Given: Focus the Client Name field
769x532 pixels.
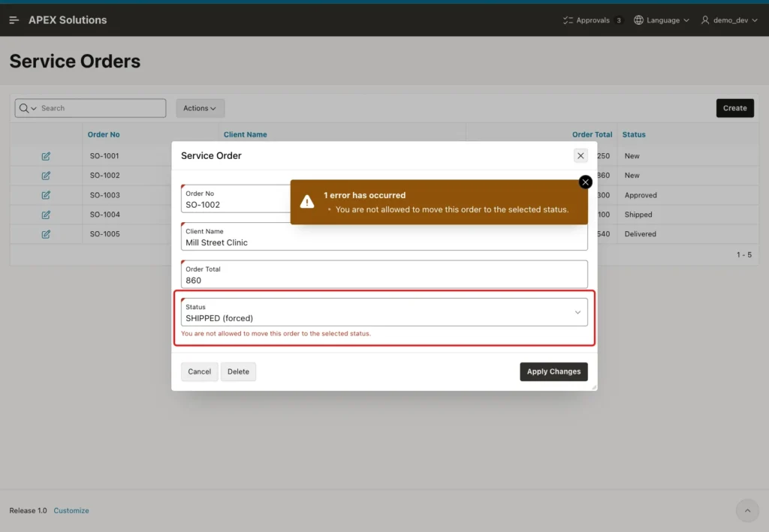Looking at the screenshot, I should pos(384,236).
